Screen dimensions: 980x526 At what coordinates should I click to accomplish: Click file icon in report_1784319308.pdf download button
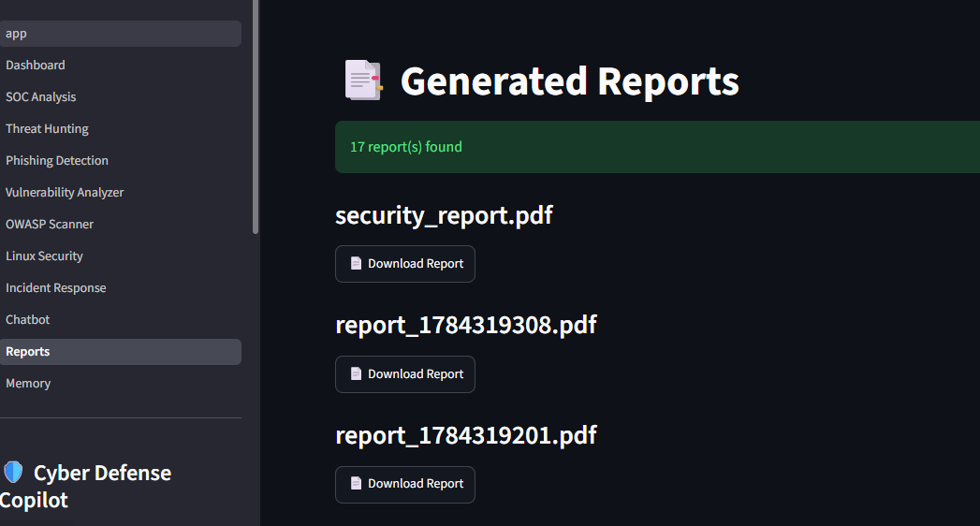(356, 374)
